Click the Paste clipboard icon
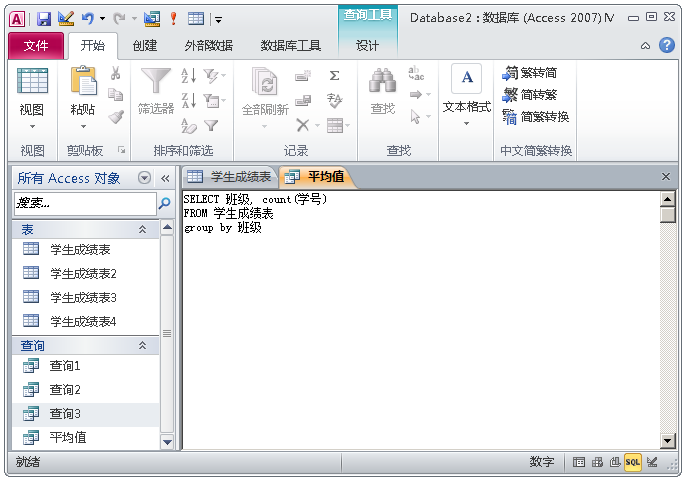 [x=83, y=80]
